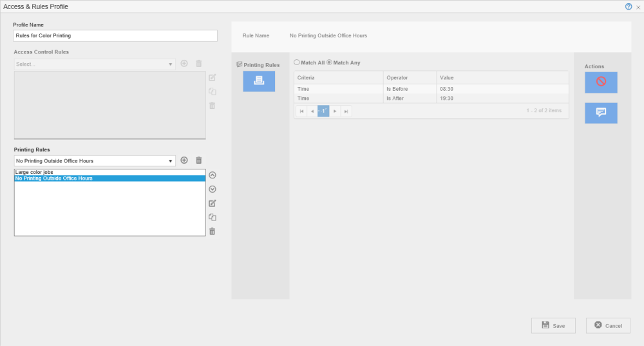
Task: Click the message notification action tile
Action: coord(601,113)
